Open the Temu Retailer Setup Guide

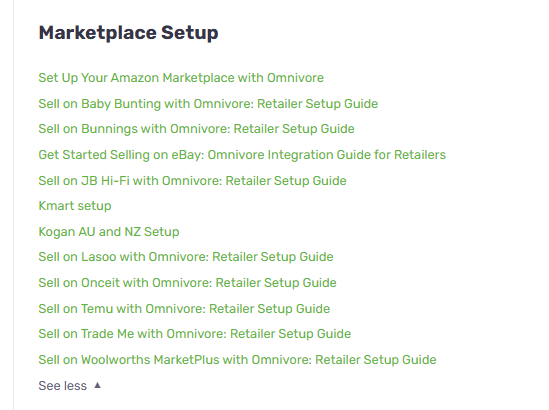(184, 309)
